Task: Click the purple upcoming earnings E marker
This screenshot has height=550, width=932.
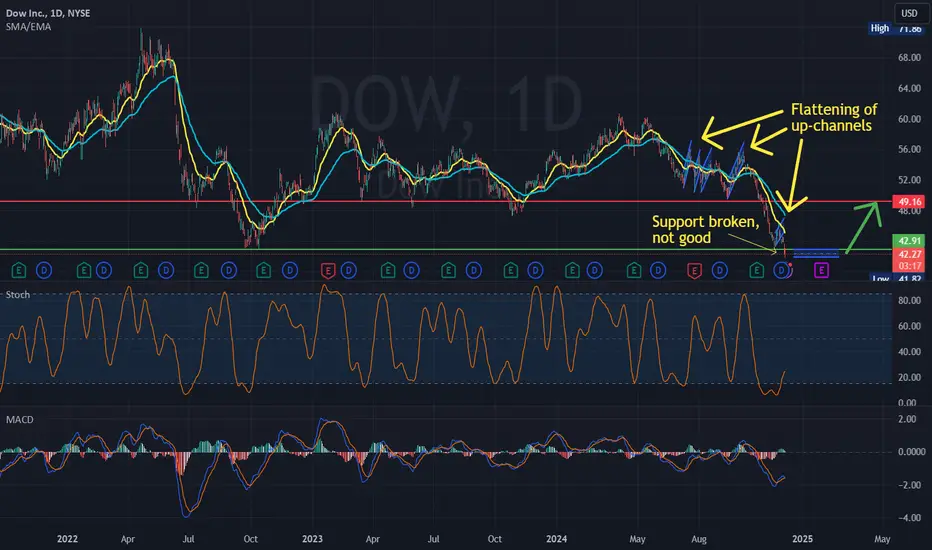Action: (x=821, y=271)
